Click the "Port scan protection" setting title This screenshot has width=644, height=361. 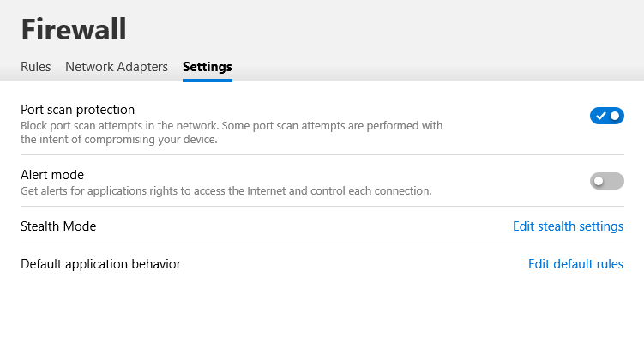tap(78, 110)
